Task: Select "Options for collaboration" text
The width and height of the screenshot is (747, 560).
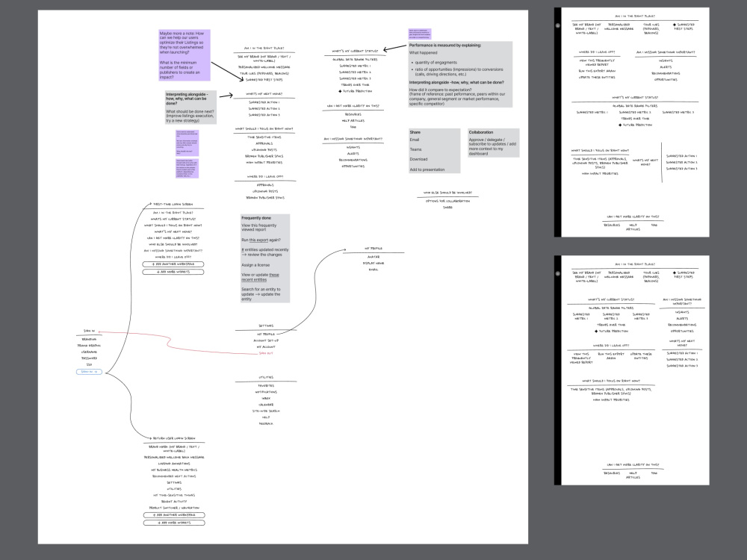Action: 447,201
